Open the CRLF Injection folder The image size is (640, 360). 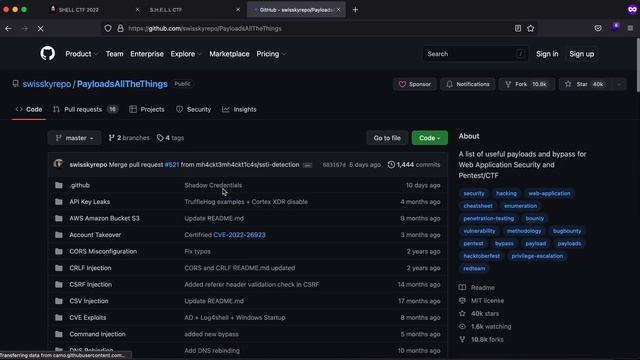coord(90,268)
